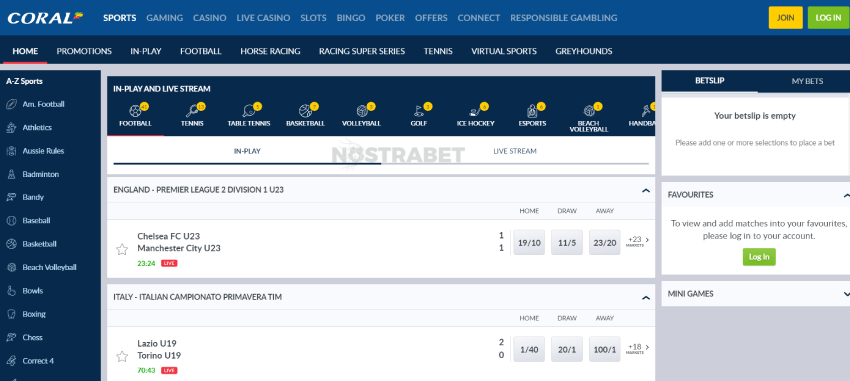The width and height of the screenshot is (850, 381).
Task: Favourite the Lazio U19 match star
Action: click(x=122, y=357)
